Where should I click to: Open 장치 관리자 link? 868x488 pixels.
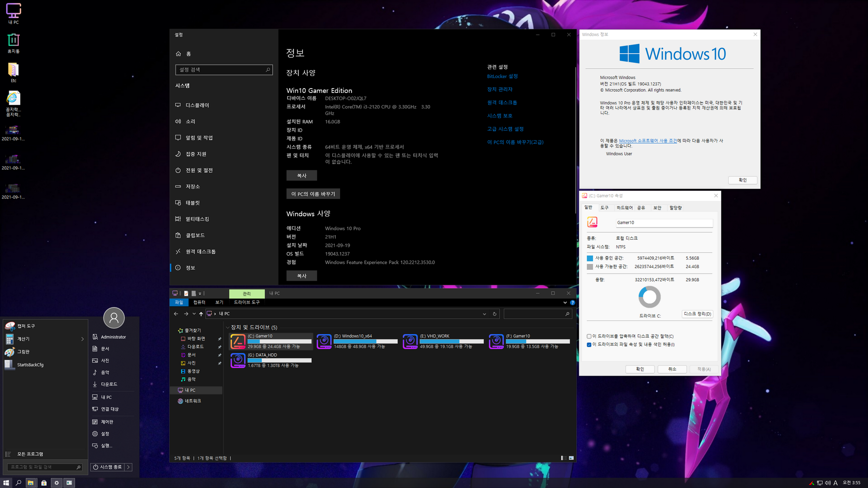[499, 89]
